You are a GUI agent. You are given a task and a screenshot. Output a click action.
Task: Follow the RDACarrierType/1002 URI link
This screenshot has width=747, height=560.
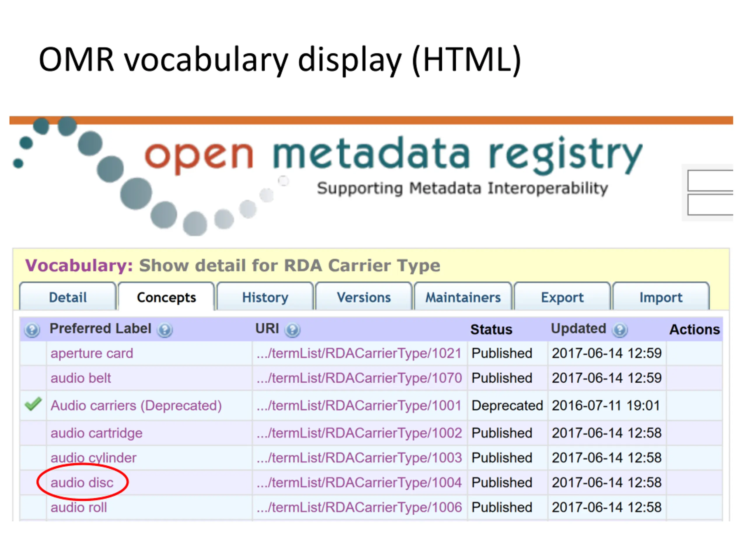[x=359, y=433]
